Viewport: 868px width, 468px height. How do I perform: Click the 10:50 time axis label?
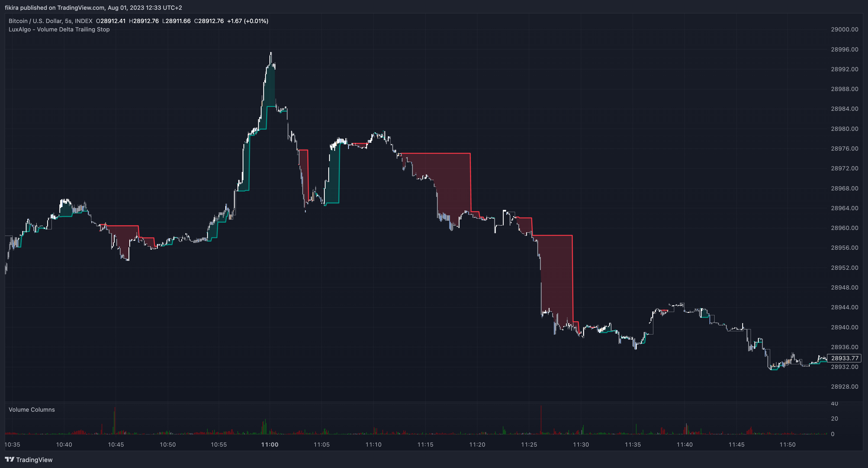(x=168, y=444)
